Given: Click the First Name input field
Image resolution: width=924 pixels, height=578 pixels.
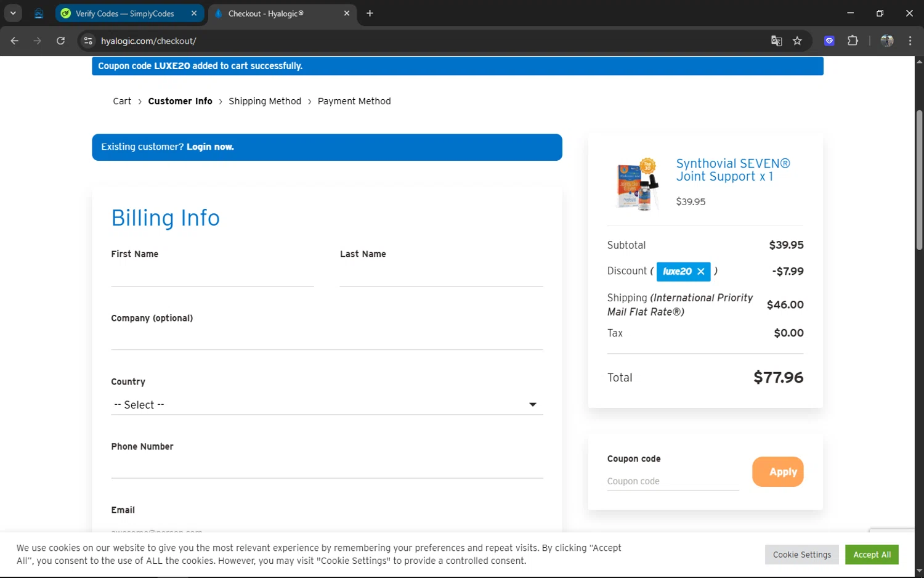Looking at the screenshot, I should (x=213, y=275).
